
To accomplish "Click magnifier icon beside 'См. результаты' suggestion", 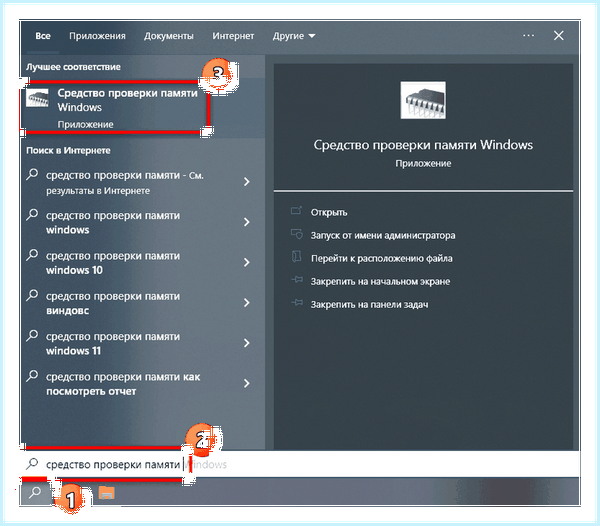I will point(32,174).
